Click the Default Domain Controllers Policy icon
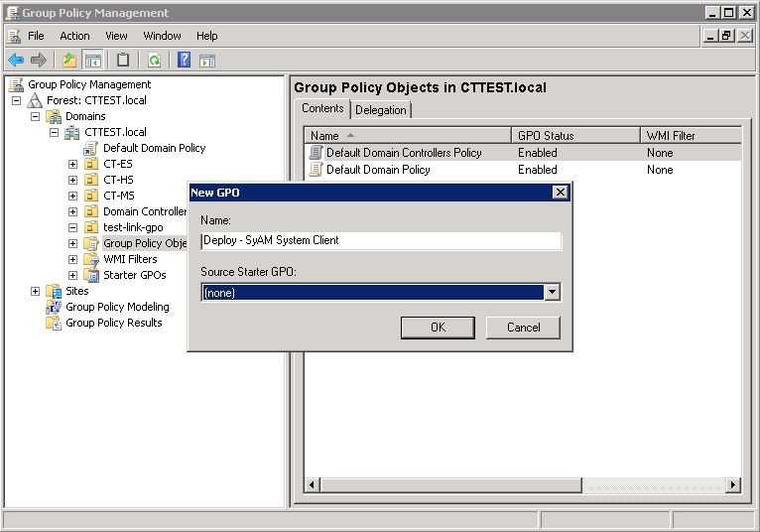This screenshot has width=760, height=532. pyautogui.click(x=316, y=153)
